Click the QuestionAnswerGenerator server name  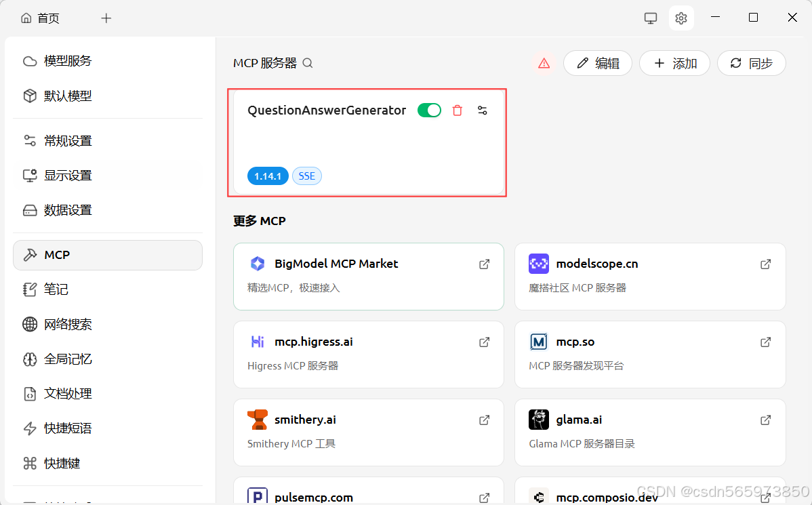tap(327, 110)
